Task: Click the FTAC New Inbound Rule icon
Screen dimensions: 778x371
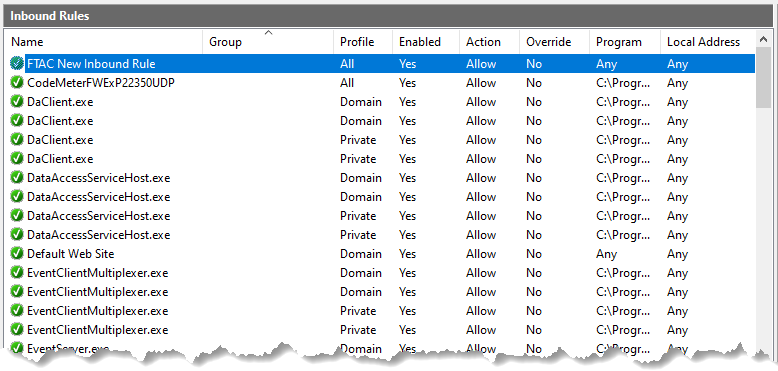Action: (x=17, y=63)
